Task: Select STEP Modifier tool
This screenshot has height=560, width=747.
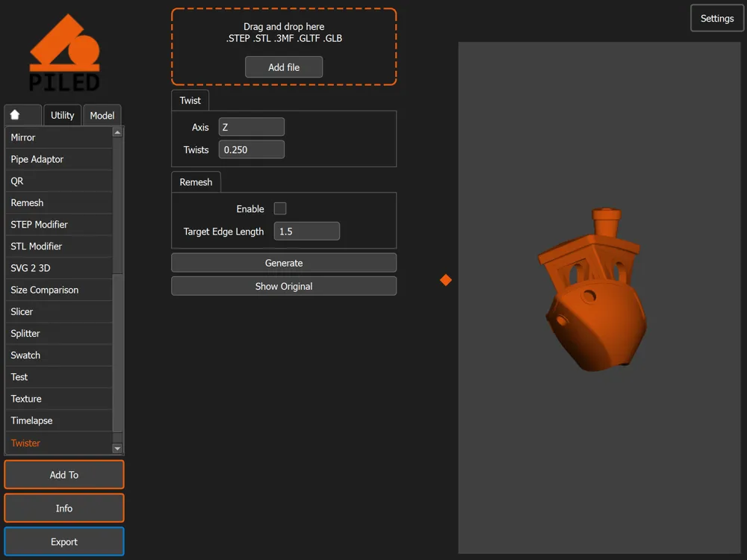Action: [x=58, y=224]
